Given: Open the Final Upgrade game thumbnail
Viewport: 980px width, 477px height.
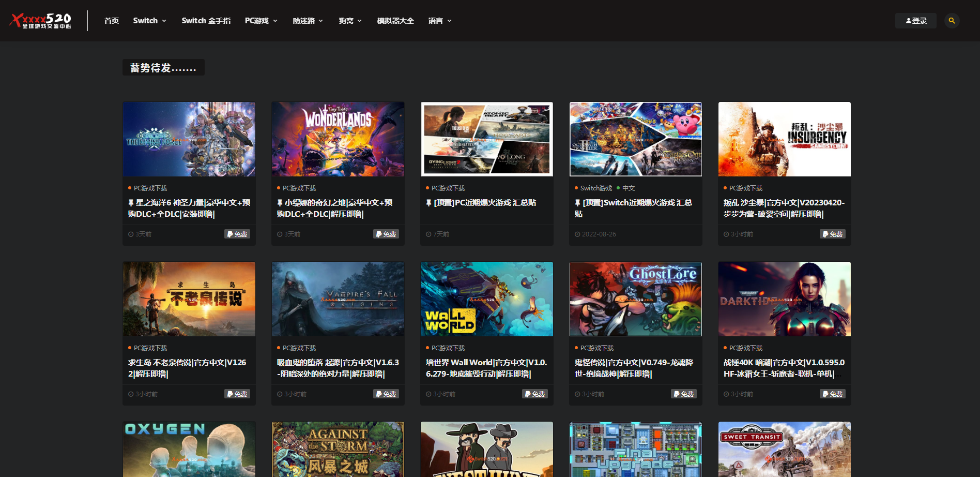Looking at the screenshot, I should (636, 449).
